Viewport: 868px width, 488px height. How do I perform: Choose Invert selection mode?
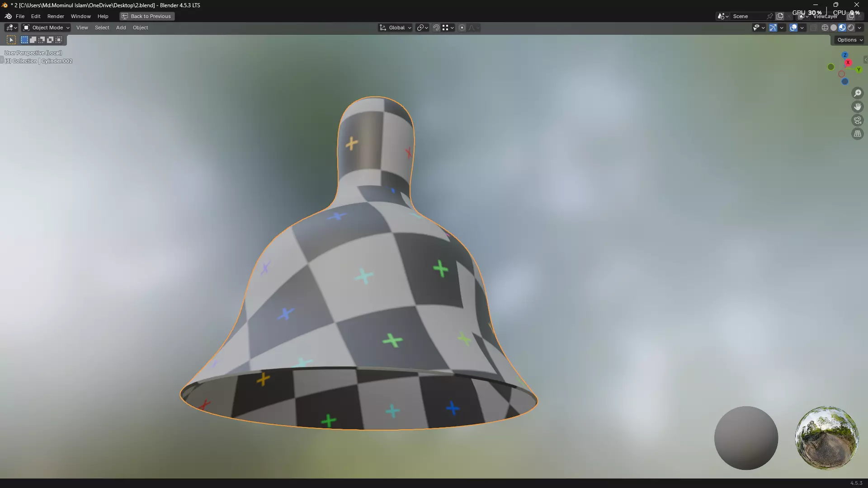(50, 40)
